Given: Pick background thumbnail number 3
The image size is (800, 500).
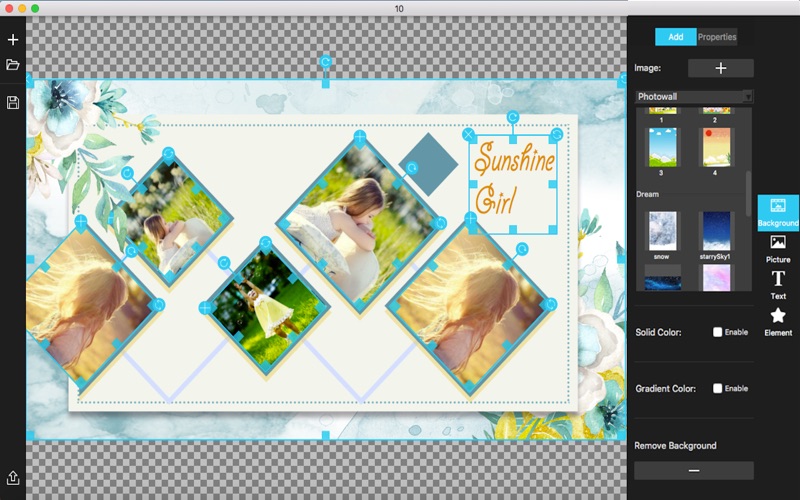Looking at the screenshot, I should (662, 146).
